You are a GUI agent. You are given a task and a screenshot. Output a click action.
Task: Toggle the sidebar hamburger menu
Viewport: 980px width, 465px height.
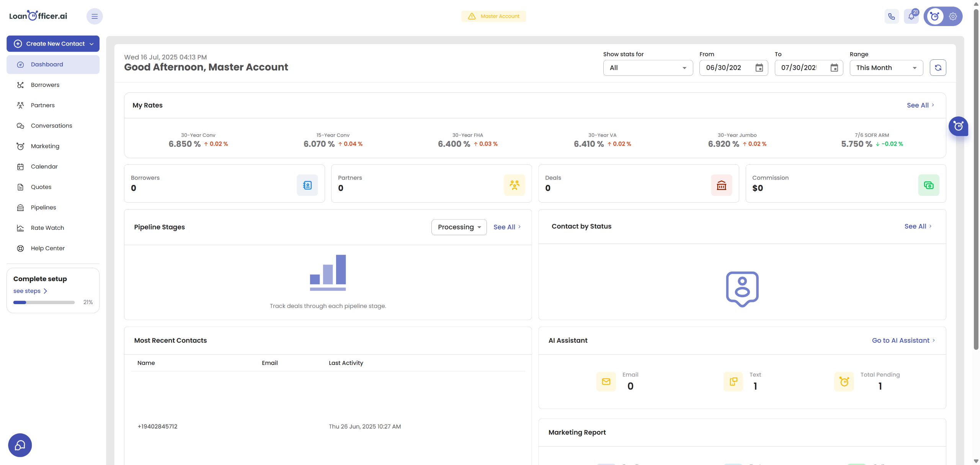(x=95, y=16)
